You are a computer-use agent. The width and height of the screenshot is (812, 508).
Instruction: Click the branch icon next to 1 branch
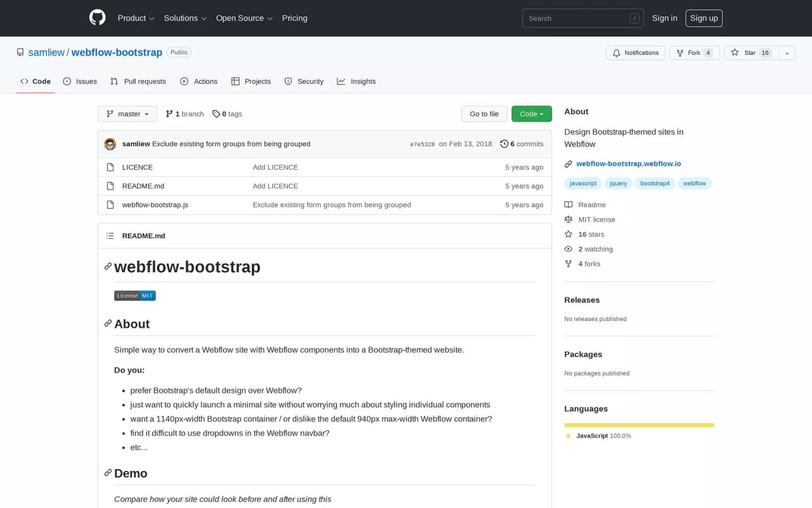click(170, 114)
